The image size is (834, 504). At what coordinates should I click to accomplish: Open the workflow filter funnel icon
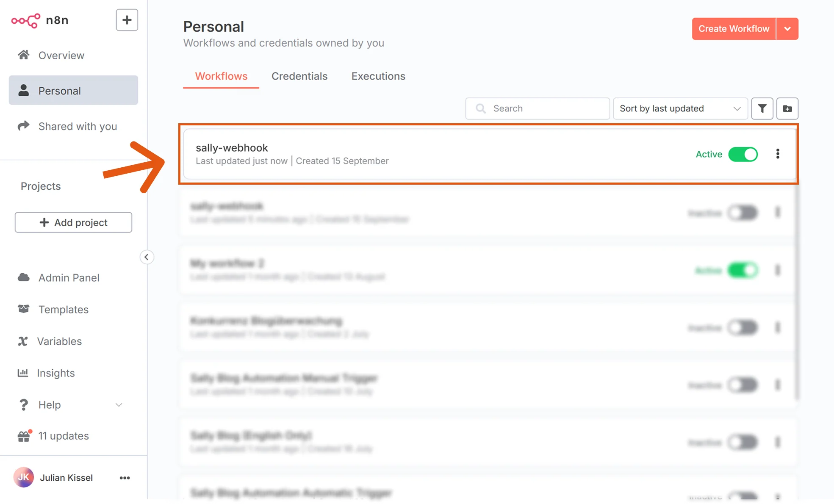click(762, 108)
